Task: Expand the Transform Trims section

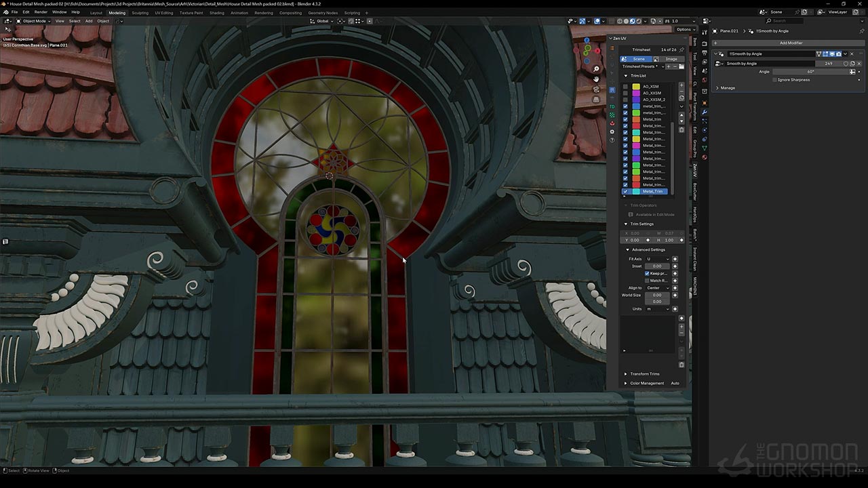Action: (644, 373)
